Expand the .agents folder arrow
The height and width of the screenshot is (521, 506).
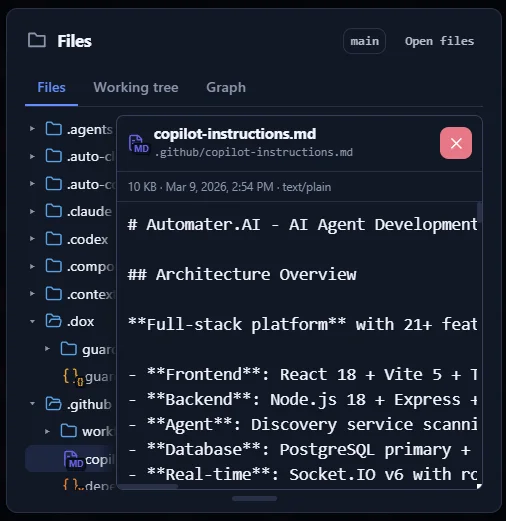coord(32,129)
